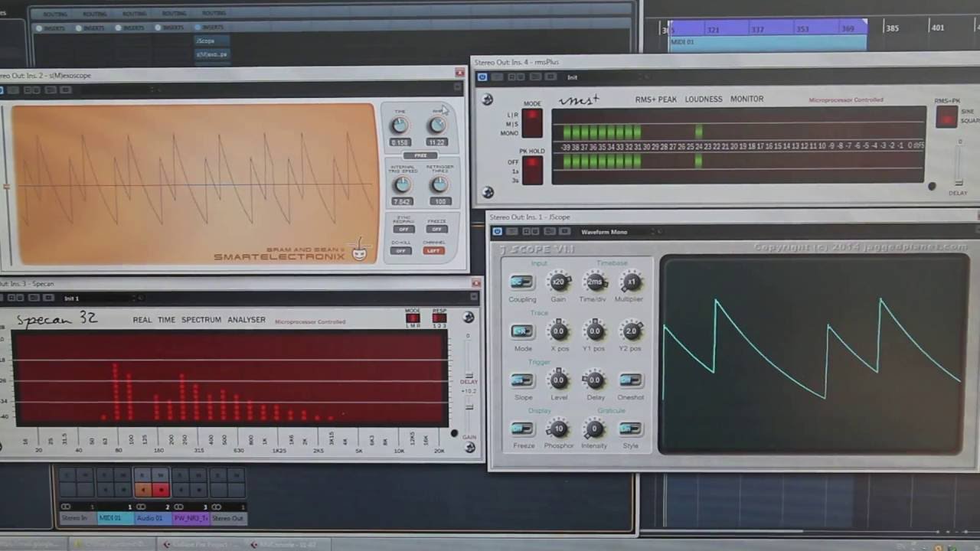The width and height of the screenshot is (980, 551).
Task: Toggle the JScope Coupling switch
Action: click(521, 282)
